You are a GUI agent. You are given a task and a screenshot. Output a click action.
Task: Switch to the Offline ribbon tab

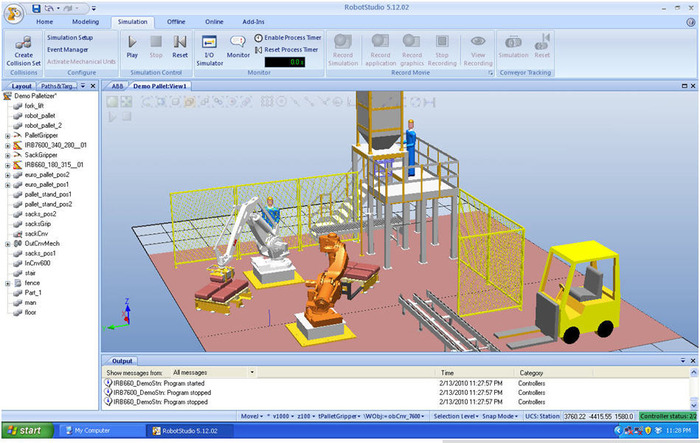click(176, 21)
